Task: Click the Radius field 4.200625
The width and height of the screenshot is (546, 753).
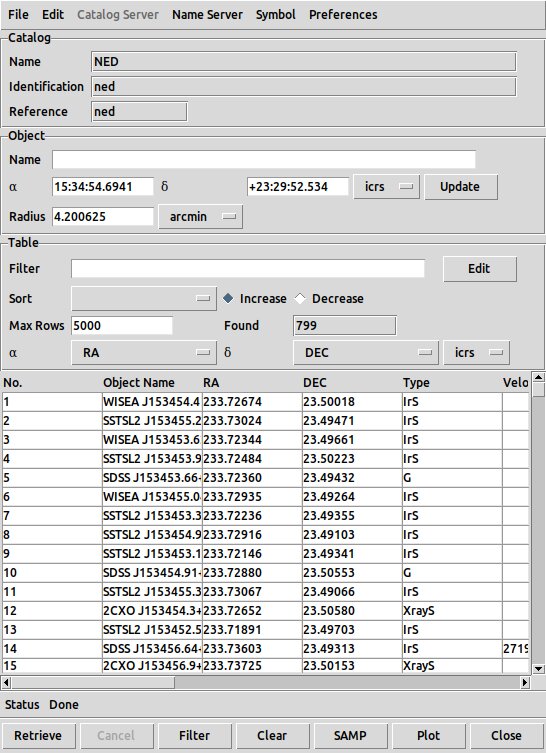Action: click(x=103, y=217)
